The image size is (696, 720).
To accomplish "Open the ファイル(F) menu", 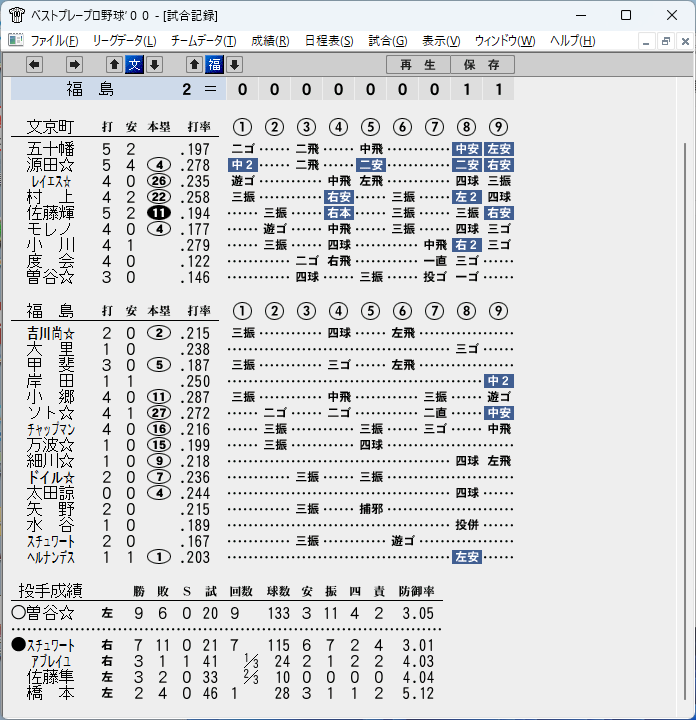I will 54,41.
